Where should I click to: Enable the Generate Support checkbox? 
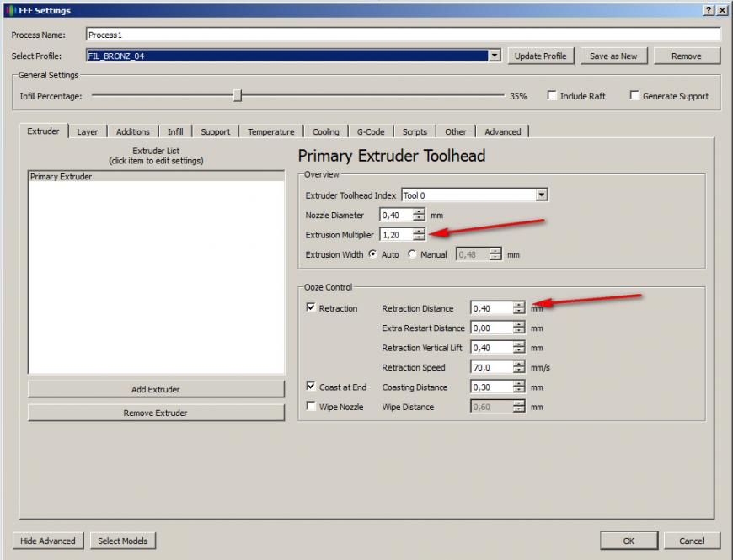634,95
